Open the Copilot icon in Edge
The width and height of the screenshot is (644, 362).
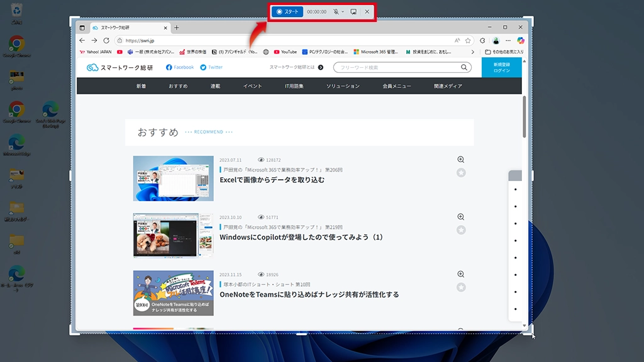520,41
